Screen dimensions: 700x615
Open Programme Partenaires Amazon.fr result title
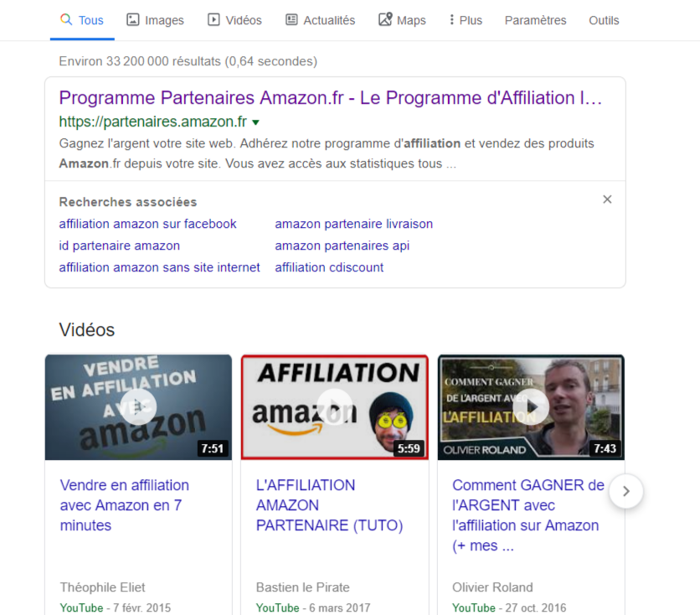[x=331, y=98]
